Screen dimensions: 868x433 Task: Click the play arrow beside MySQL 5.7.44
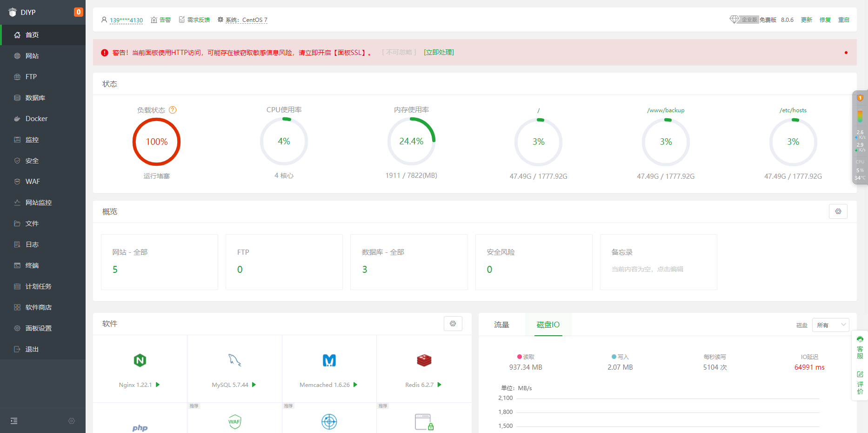point(254,385)
